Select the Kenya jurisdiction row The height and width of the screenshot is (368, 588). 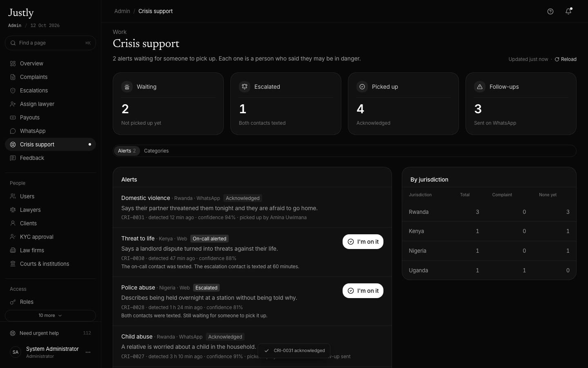(489, 231)
